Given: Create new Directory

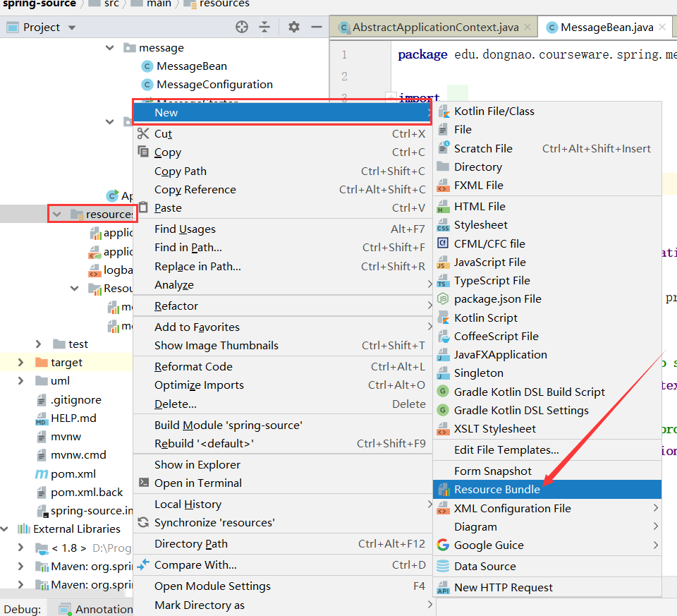Looking at the screenshot, I should (x=547, y=167).
